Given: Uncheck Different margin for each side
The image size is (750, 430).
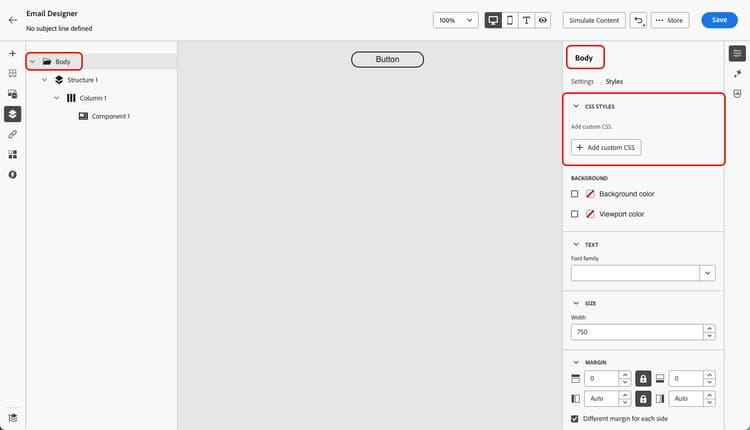Looking at the screenshot, I should click(x=574, y=419).
